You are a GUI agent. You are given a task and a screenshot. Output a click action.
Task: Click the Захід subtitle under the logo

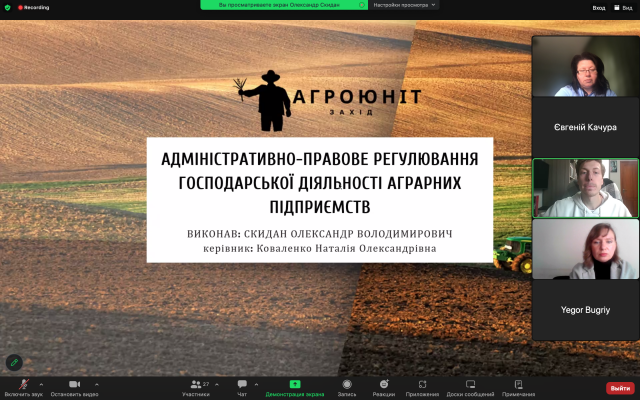351,112
